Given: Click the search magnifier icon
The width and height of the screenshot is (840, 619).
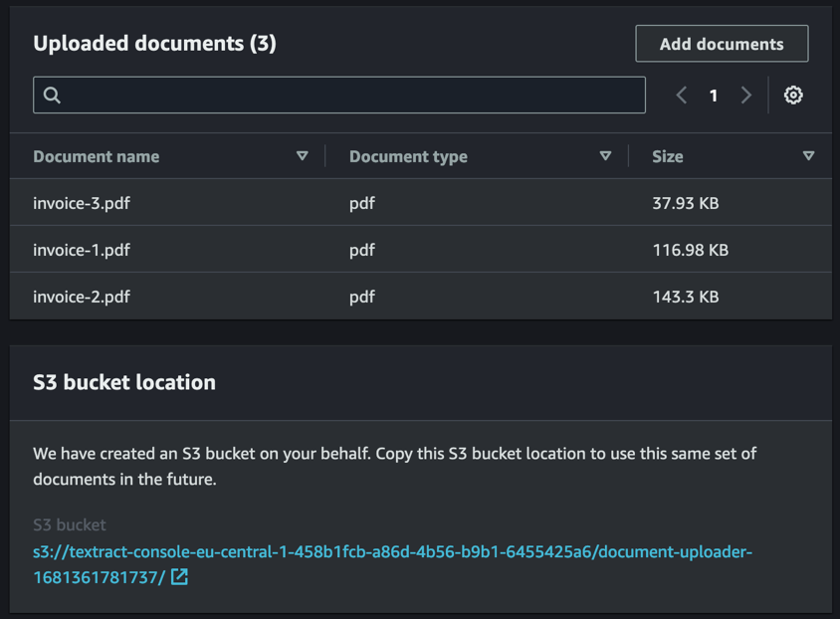Looking at the screenshot, I should [x=53, y=96].
